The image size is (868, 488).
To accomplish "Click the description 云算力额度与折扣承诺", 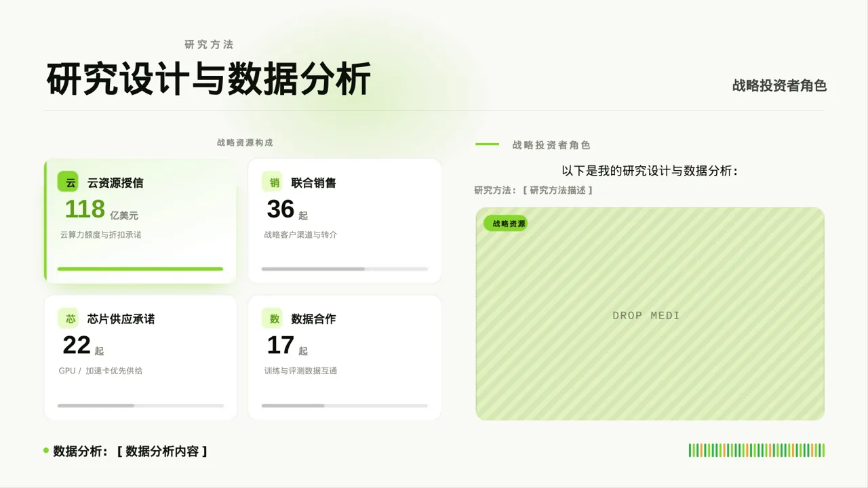I will (100, 235).
